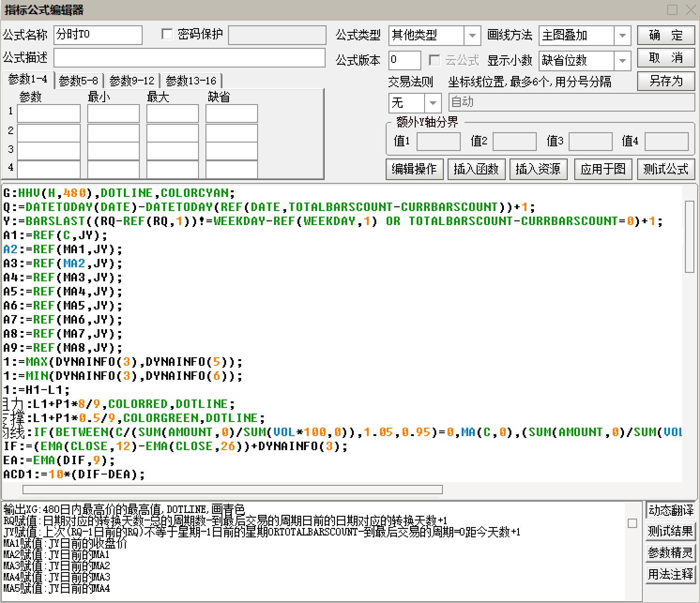Click the code line with COLORRED,DOTLINE

tap(119, 404)
